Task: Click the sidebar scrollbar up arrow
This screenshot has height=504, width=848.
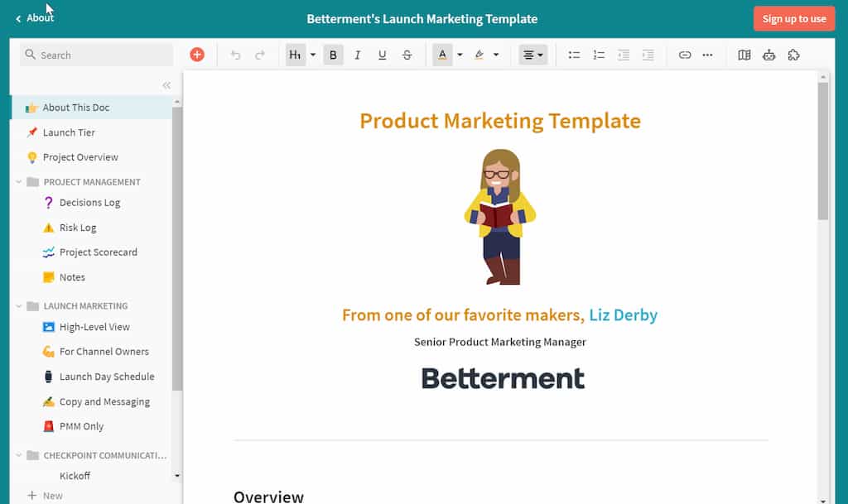Action: pyautogui.click(x=177, y=102)
